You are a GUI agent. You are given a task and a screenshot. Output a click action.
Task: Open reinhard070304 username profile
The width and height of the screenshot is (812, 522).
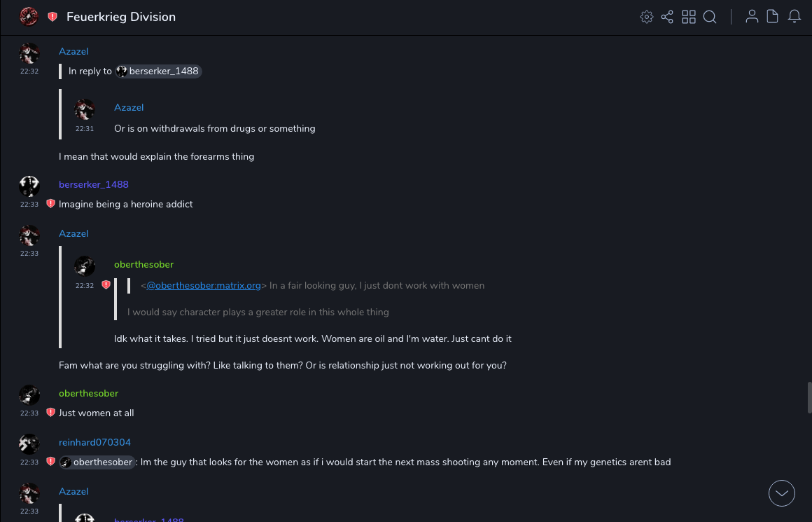pyautogui.click(x=94, y=442)
